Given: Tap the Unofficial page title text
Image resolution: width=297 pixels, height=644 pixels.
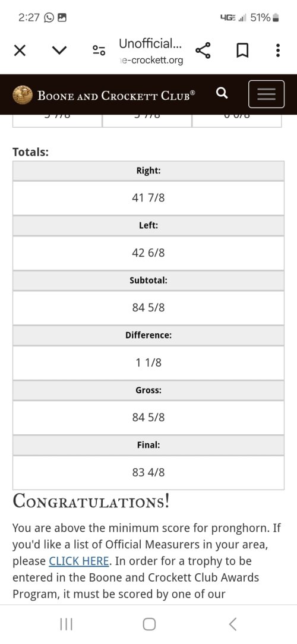Looking at the screenshot, I should click(150, 43).
